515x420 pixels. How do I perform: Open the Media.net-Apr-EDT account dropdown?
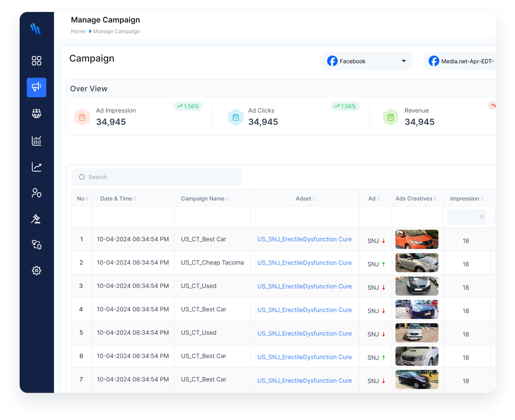(460, 61)
